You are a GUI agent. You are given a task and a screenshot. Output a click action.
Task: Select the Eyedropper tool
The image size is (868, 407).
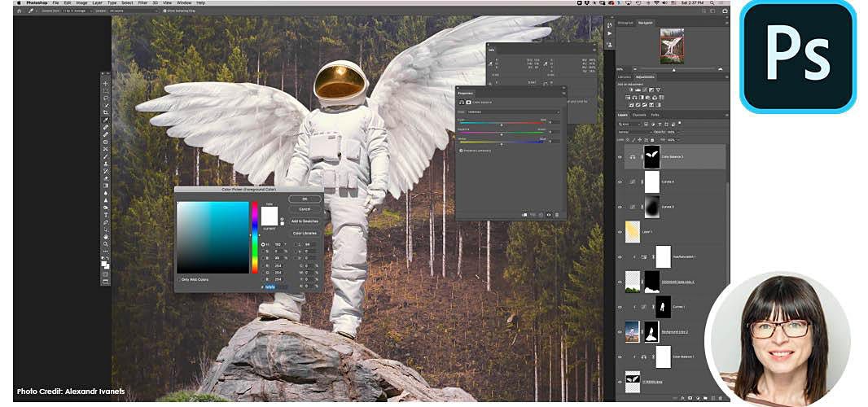[x=105, y=120]
